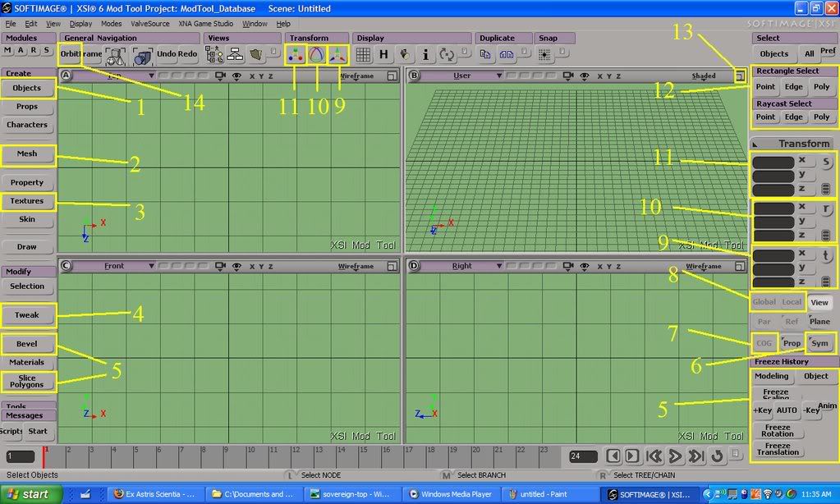Open the XNA Game Studio menu
The image size is (840, 504).
click(206, 24)
